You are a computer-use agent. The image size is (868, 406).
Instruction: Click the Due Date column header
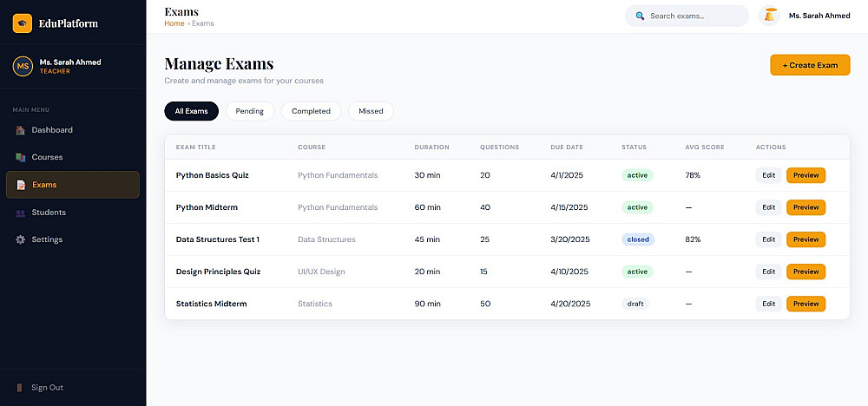coord(567,147)
